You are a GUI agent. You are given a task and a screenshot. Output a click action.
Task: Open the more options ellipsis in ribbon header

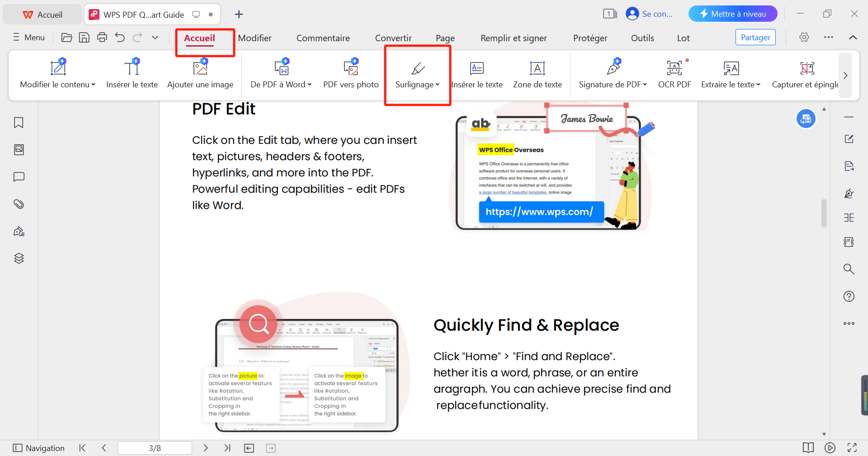point(829,37)
